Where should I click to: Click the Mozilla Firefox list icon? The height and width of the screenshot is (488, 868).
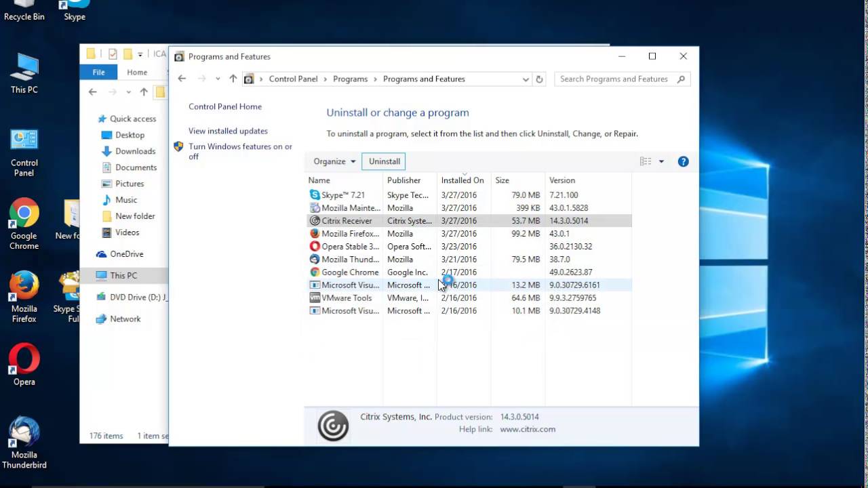[x=315, y=234]
